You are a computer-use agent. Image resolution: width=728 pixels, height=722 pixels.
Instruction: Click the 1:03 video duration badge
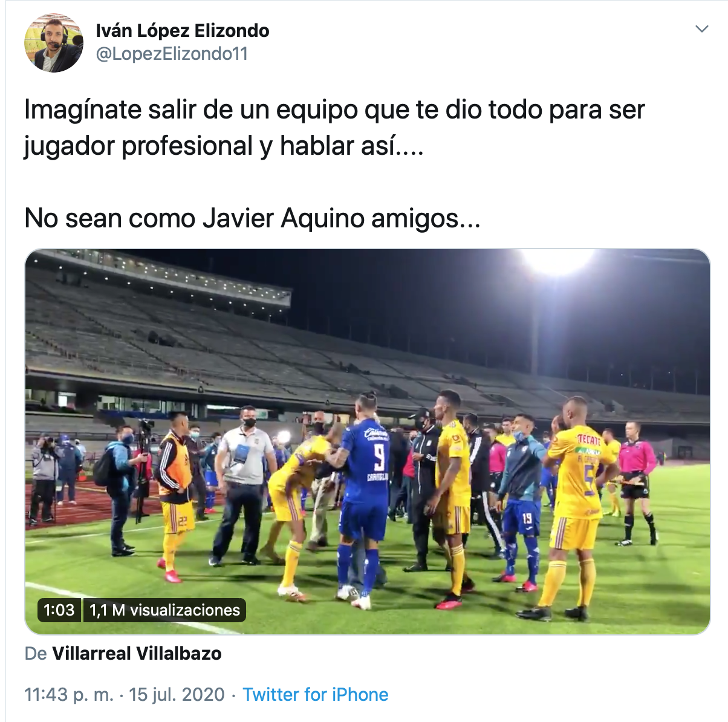point(59,610)
